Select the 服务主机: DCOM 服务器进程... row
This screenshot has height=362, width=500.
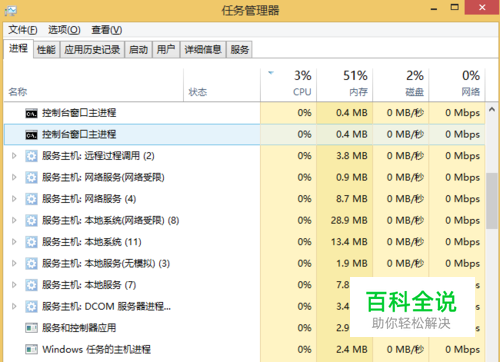[x=244, y=306]
